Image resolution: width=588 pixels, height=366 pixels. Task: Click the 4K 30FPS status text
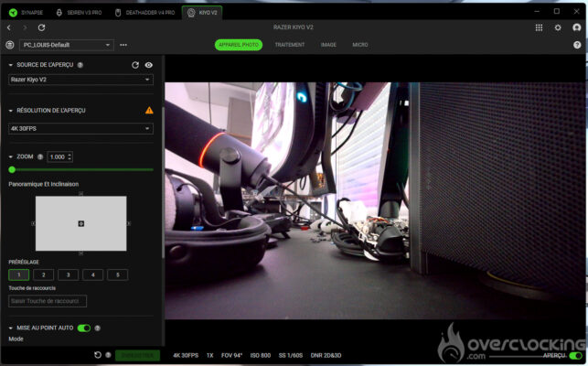[x=186, y=356]
